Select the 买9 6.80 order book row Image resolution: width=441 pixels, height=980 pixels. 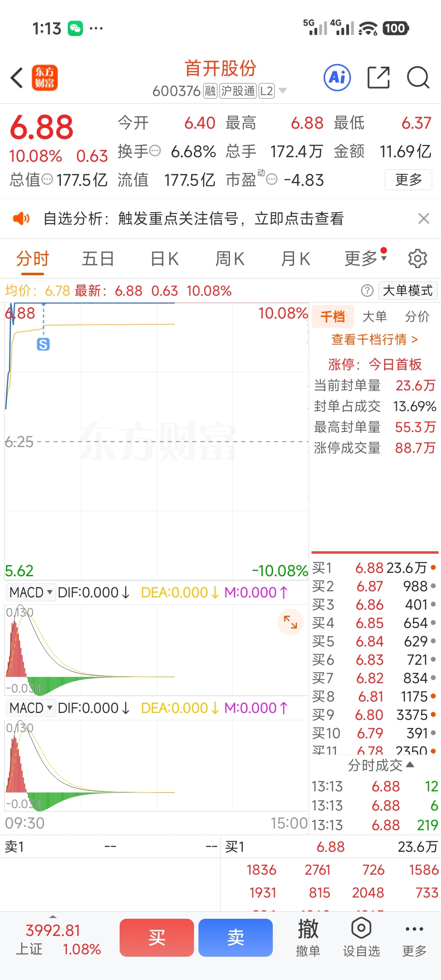[x=374, y=715]
